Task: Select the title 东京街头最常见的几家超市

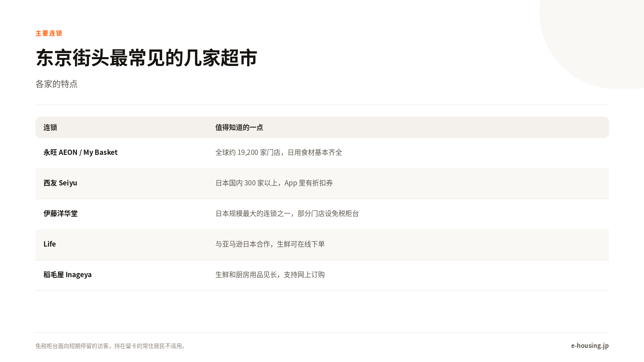Action: (147, 58)
